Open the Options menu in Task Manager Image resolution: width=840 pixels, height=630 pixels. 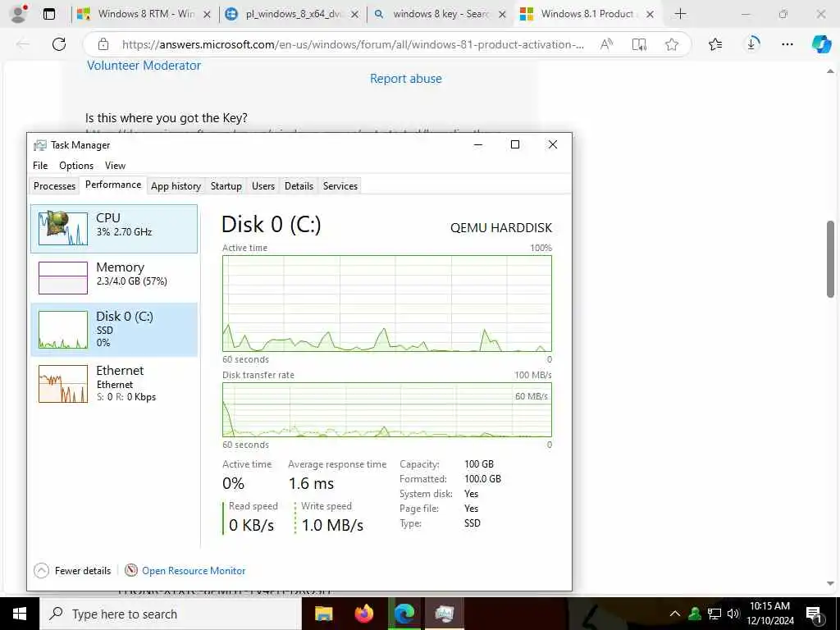tap(76, 166)
